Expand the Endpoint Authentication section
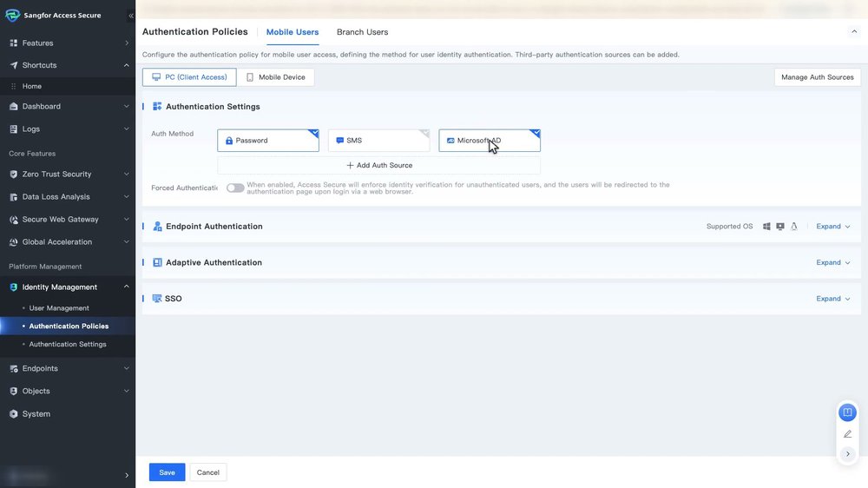 click(833, 227)
